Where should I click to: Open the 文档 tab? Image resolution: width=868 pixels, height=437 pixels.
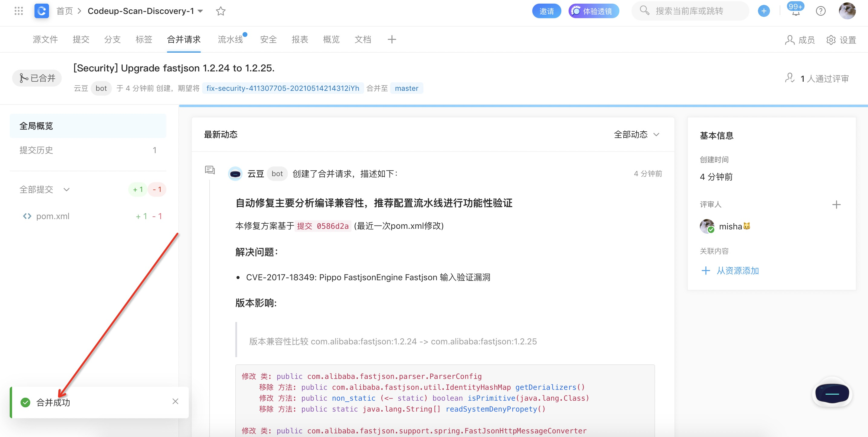point(363,39)
